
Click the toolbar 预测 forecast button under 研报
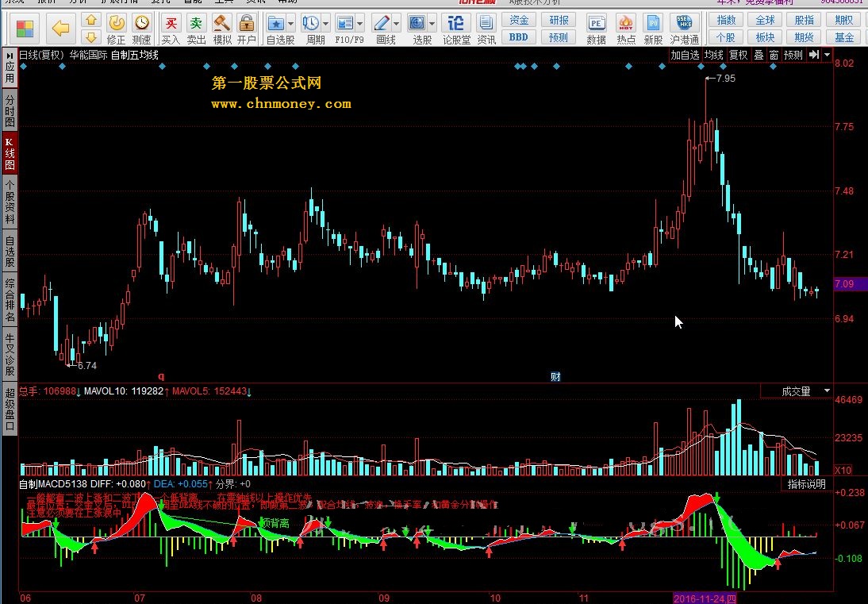[x=559, y=37]
